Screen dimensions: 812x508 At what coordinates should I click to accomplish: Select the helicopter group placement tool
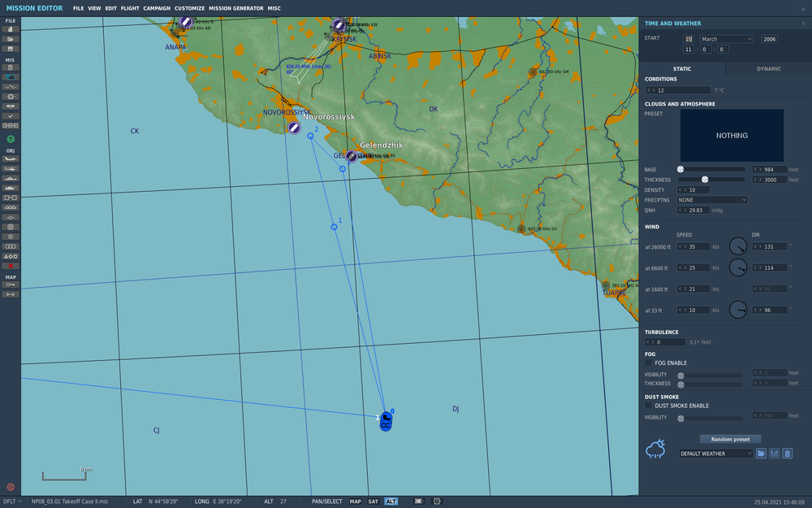(11, 169)
